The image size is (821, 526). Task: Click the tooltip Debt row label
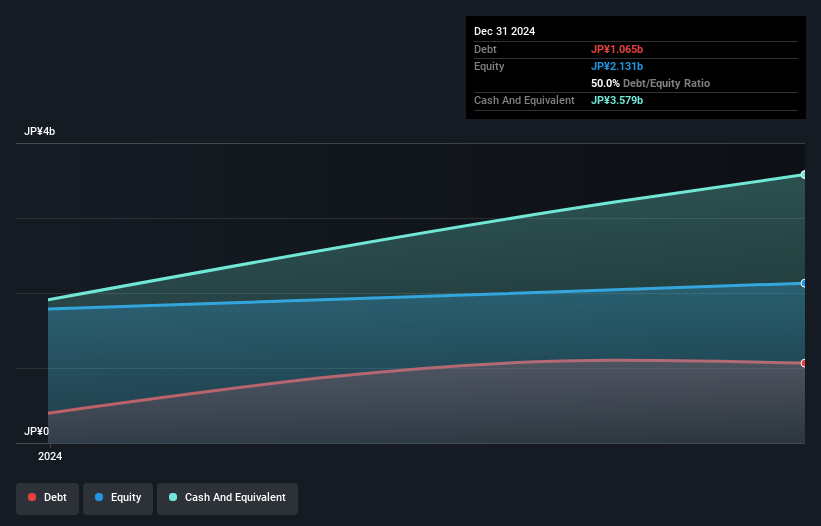[x=485, y=49]
